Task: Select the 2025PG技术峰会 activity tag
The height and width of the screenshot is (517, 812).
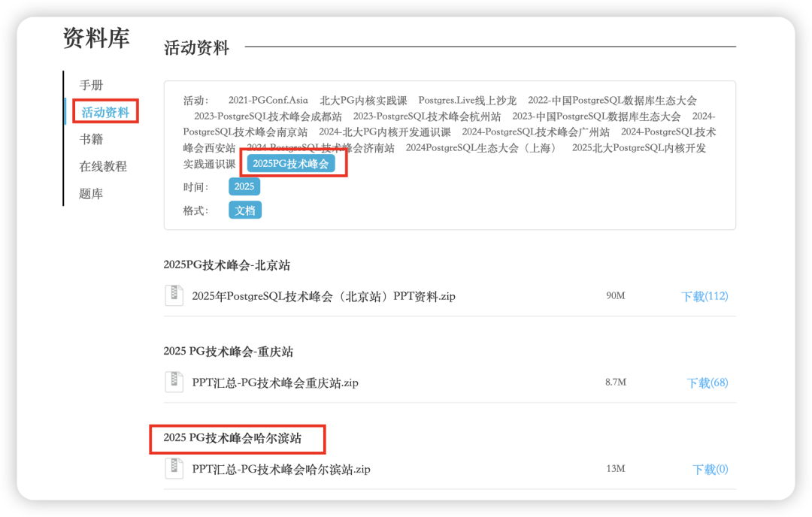Action: pos(290,164)
